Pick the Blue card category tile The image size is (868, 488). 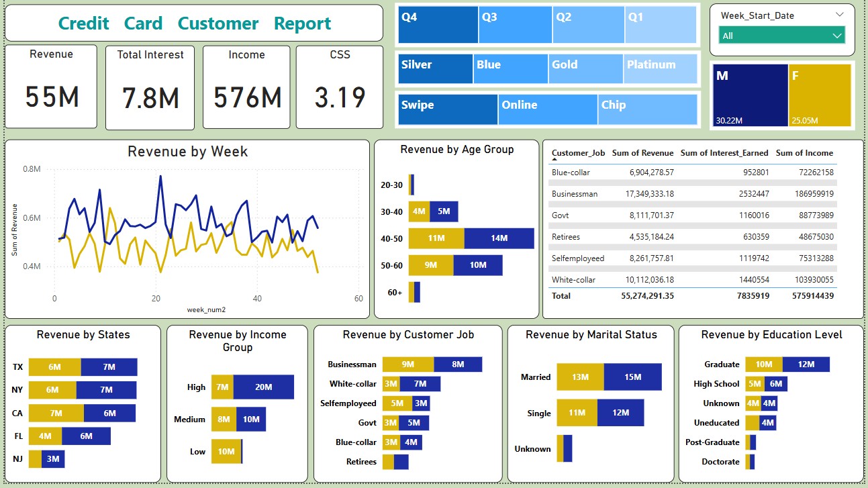pos(510,69)
